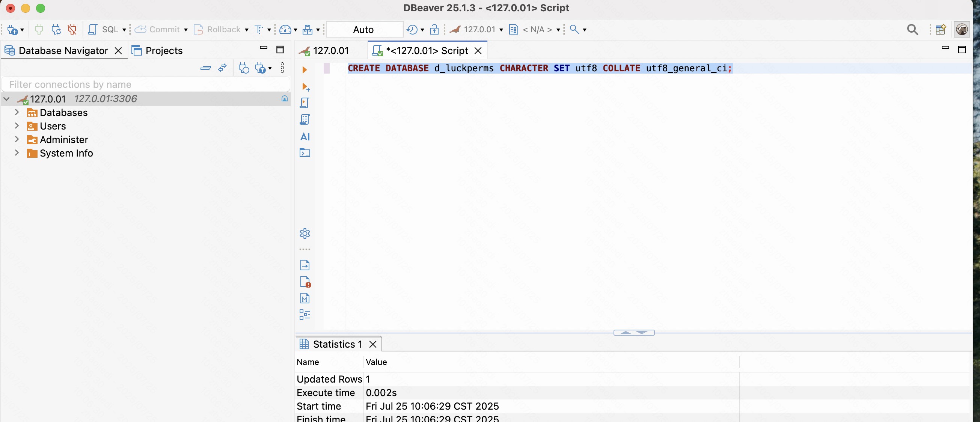980x422 pixels.
Task: Expand the SQL editor dropdown arrow
Action: (124, 30)
